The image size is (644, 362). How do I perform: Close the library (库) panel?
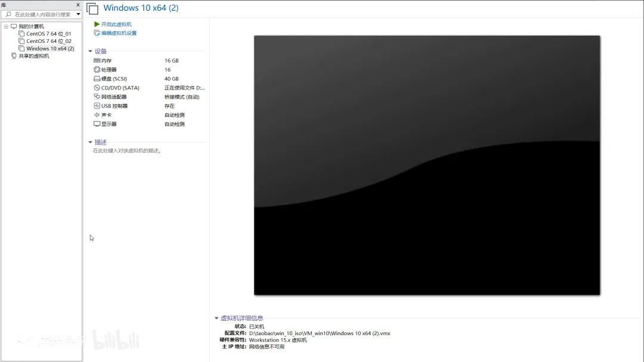78,5
